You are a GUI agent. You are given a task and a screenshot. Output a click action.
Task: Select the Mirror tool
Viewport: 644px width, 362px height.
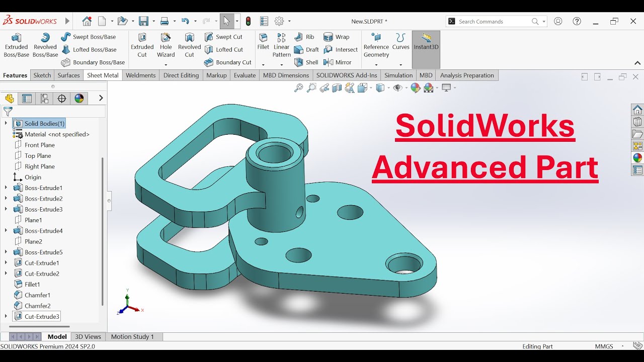click(337, 62)
